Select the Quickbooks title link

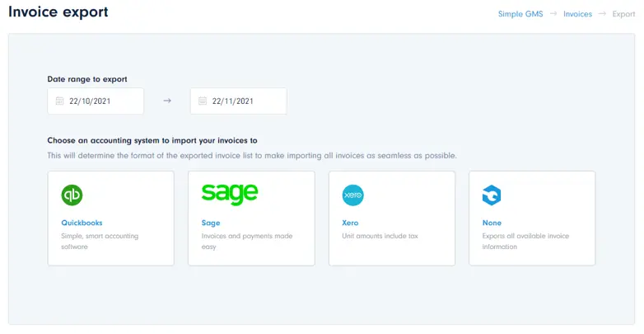pos(82,223)
